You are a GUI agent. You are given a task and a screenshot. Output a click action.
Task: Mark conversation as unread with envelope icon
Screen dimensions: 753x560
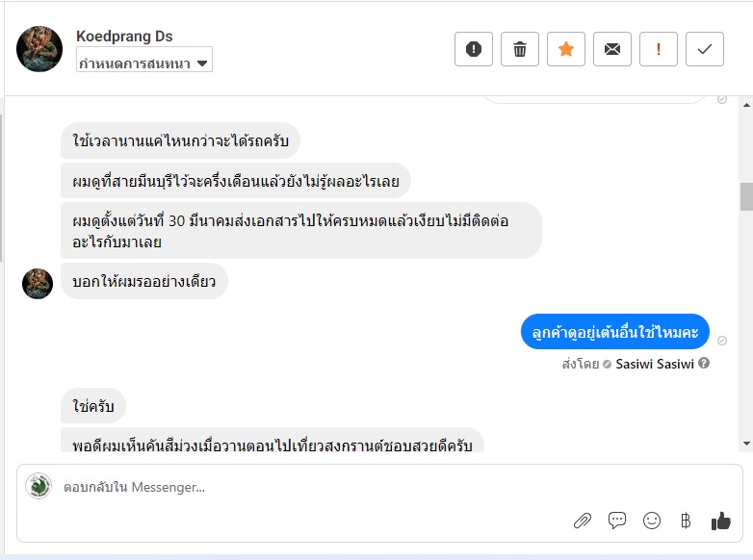pos(612,49)
